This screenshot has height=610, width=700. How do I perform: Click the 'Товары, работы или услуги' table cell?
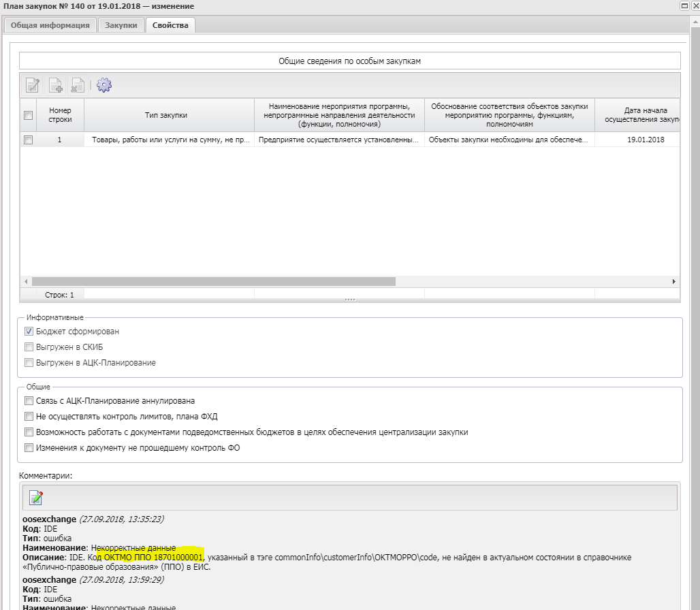(169, 140)
